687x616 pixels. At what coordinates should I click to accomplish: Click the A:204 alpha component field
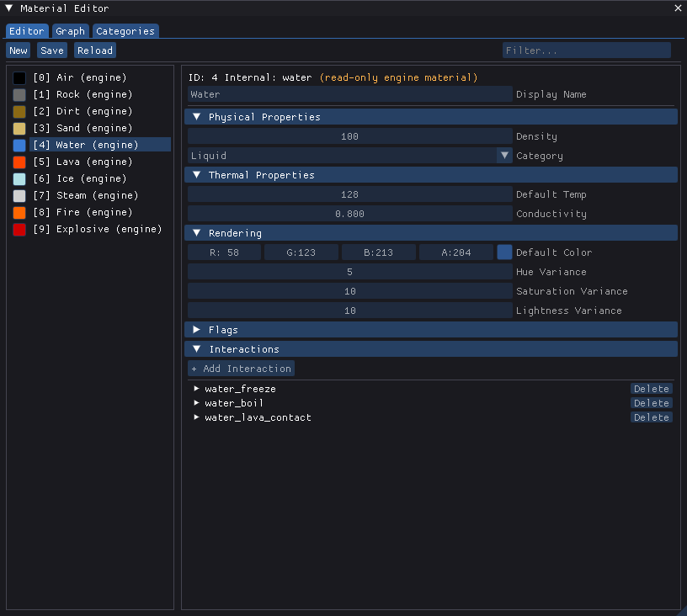pyautogui.click(x=456, y=252)
